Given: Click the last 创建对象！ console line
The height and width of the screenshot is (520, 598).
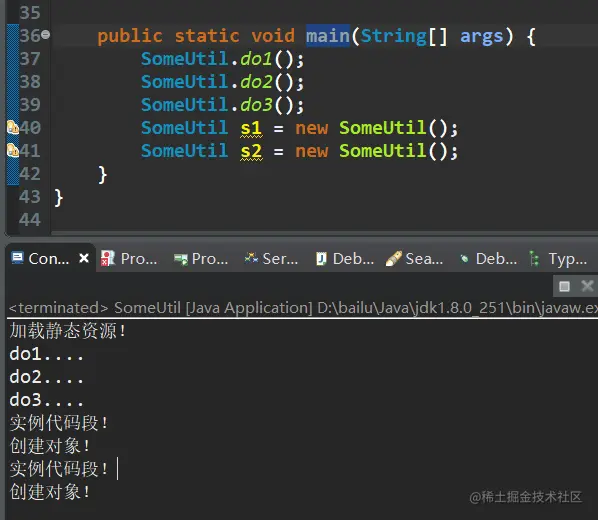Looking at the screenshot, I should click(50, 491).
